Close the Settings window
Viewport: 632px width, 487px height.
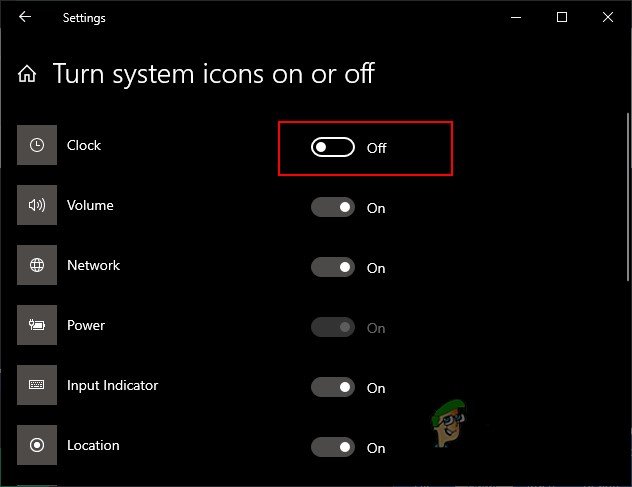point(608,17)
